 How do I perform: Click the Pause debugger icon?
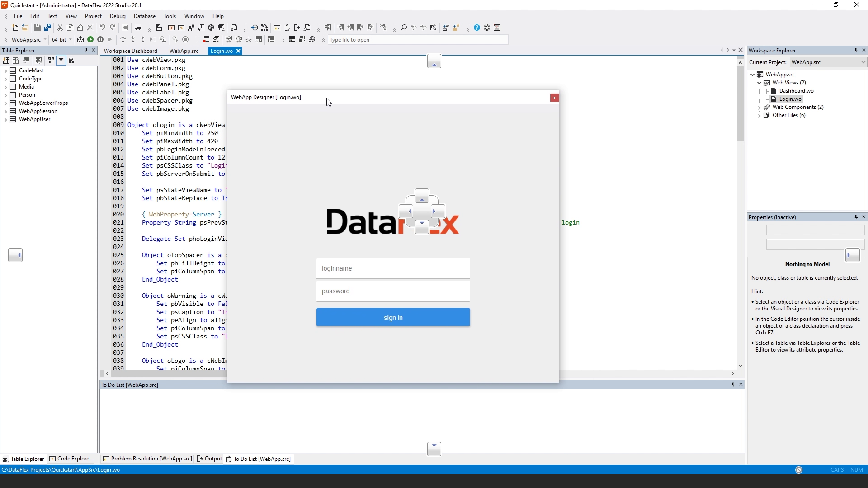point(100,39)
